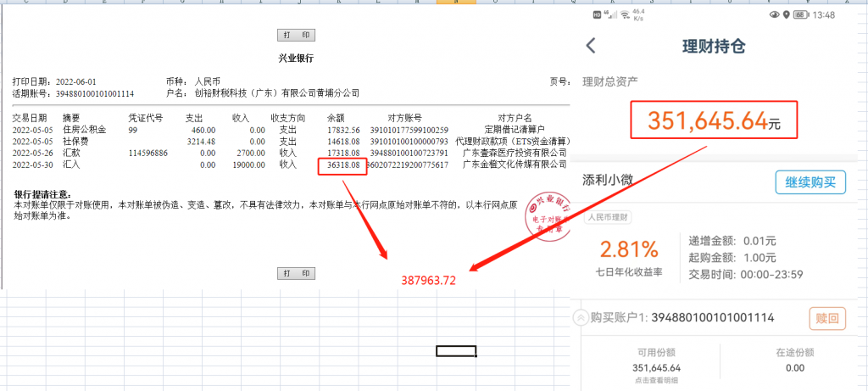Click voucher code 114596886

point(147,153)
